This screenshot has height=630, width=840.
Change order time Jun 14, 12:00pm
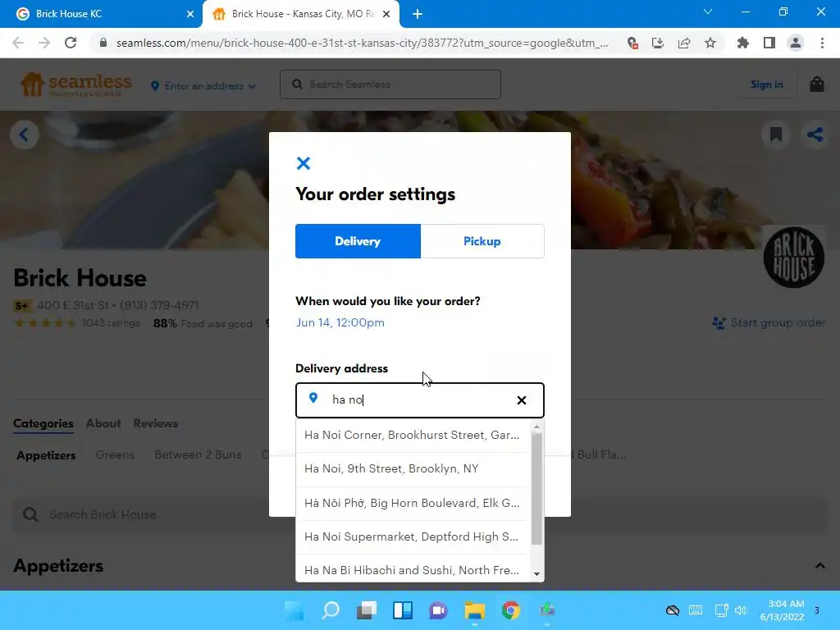tap(340, 322)
